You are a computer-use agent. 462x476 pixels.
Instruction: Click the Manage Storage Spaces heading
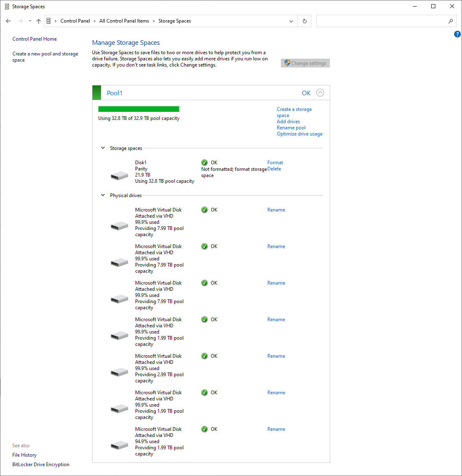click(x=126, y=42)
